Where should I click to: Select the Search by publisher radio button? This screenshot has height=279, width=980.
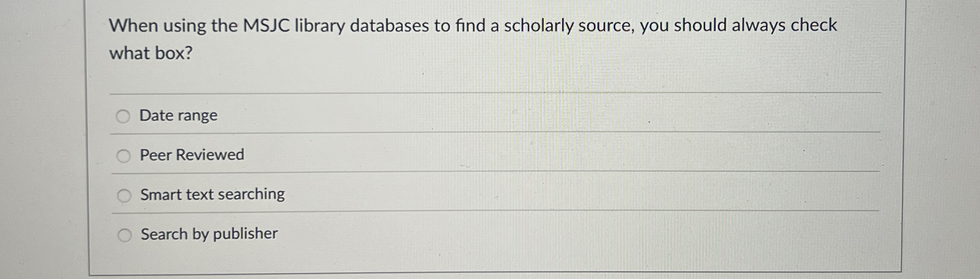(124, 234)
